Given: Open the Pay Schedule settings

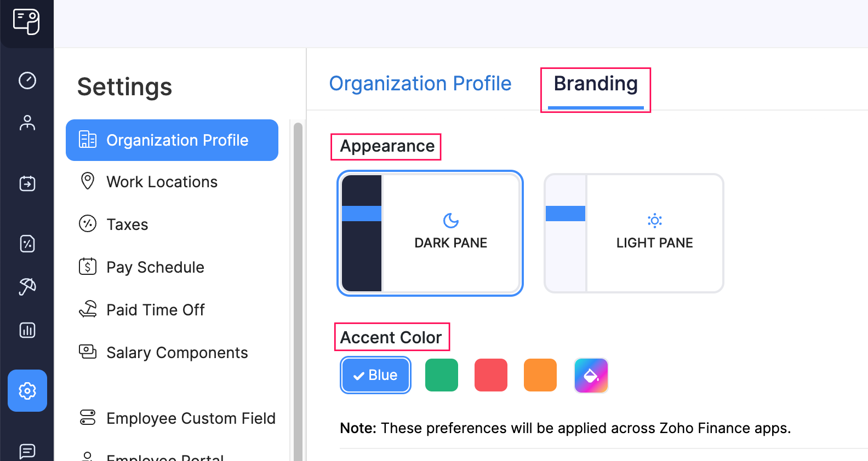Looking at the screenshot, I should 155,267.
